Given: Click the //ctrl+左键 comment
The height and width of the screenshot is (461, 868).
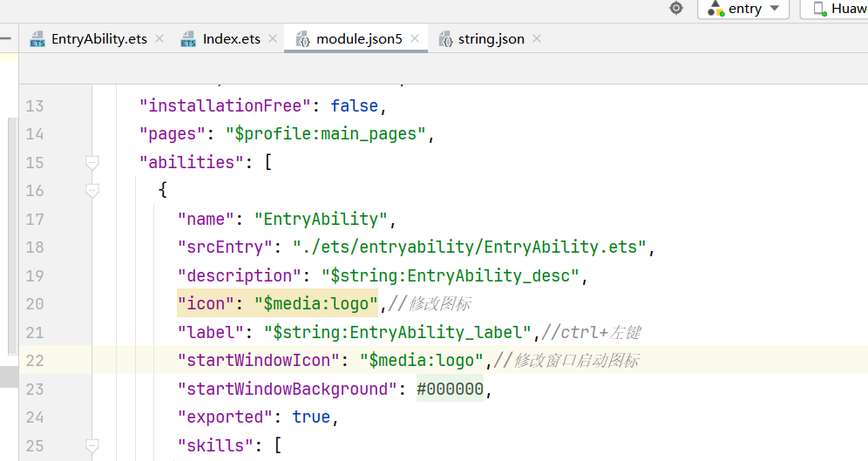Looking at the screenshot, I should [591, 332].
